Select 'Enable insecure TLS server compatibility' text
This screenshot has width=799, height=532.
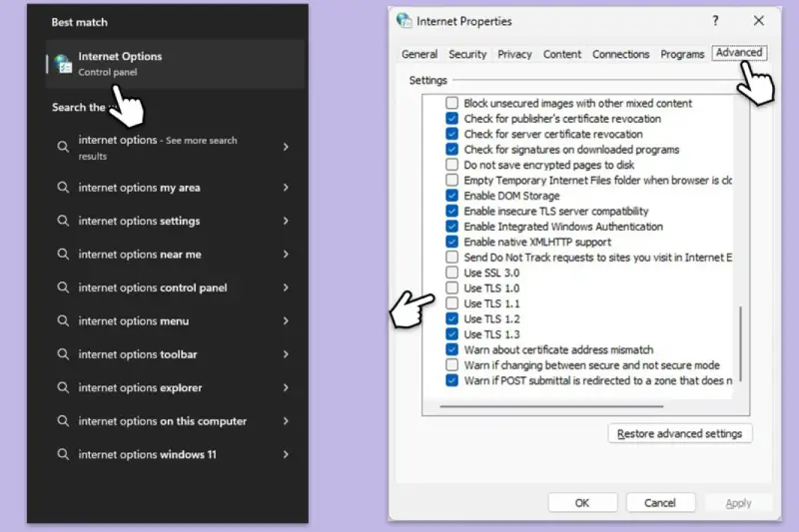[x=556, y=211]
